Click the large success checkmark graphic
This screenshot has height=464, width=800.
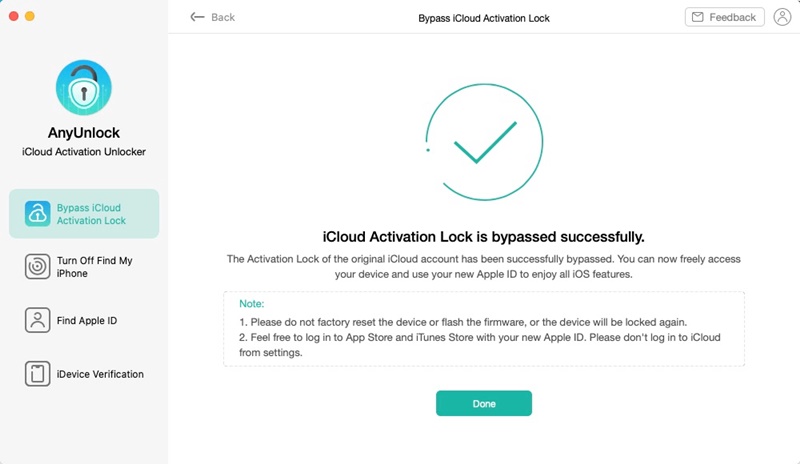pyautogui.click(x=484, y=142)
